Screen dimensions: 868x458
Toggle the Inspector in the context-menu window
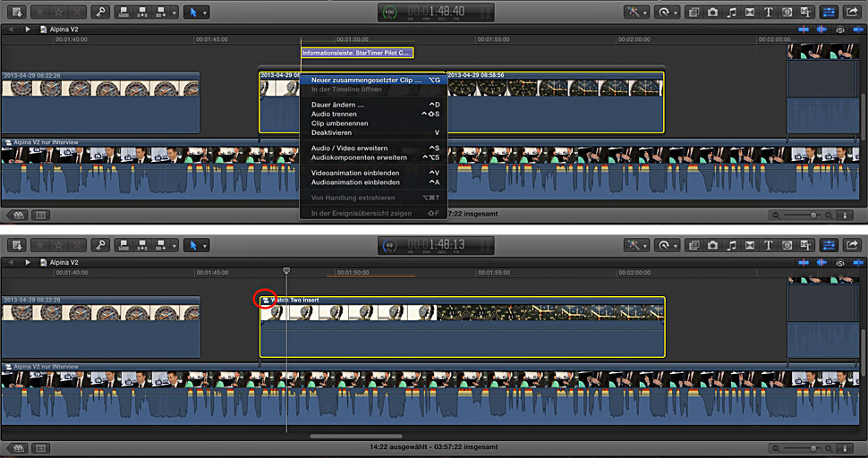830,13
